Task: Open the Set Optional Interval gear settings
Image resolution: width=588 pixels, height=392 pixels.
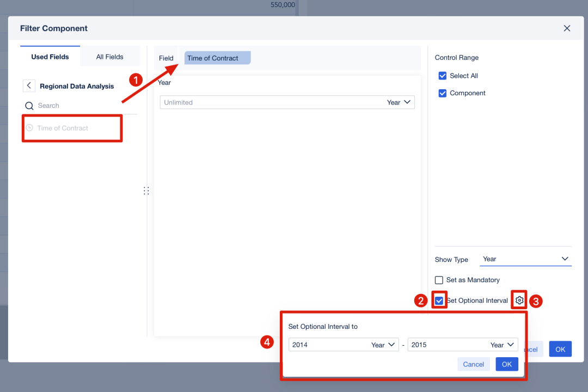Action: (x=519, y=300)
